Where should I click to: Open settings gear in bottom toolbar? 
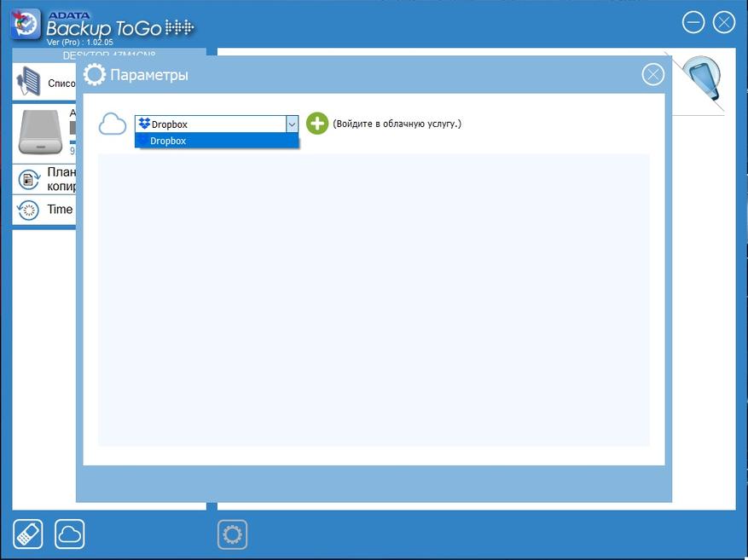click(x=232, y=534)
